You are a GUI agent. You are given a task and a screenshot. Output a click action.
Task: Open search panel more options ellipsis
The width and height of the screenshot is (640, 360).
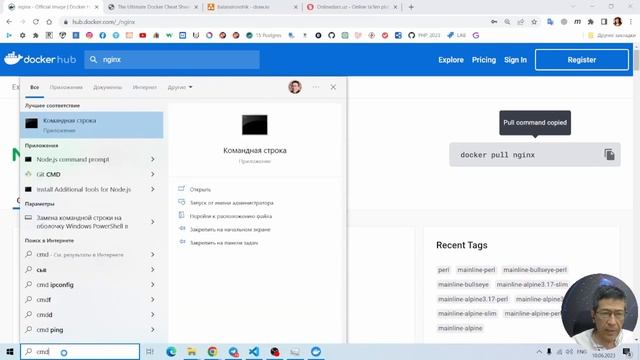[316, 87]
